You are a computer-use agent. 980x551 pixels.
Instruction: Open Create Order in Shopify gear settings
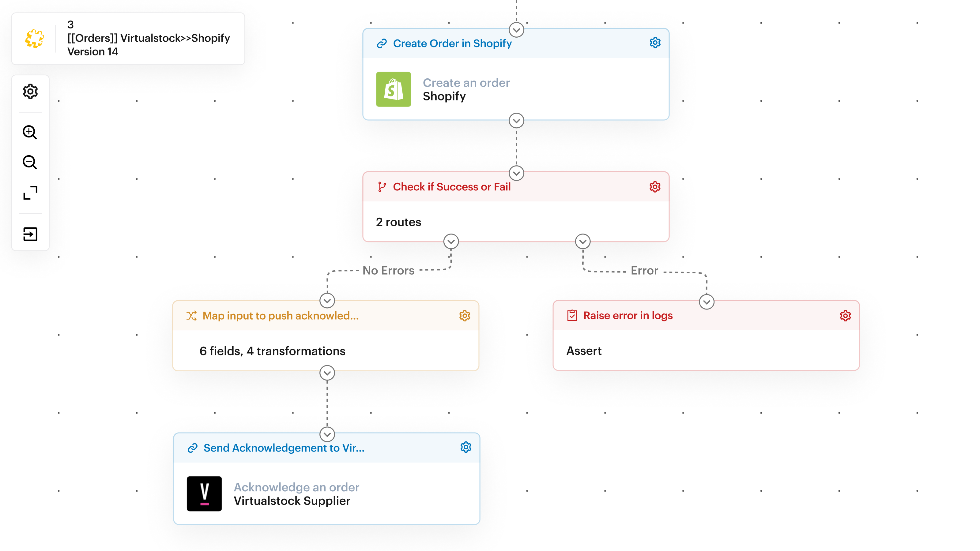[655, 43]
